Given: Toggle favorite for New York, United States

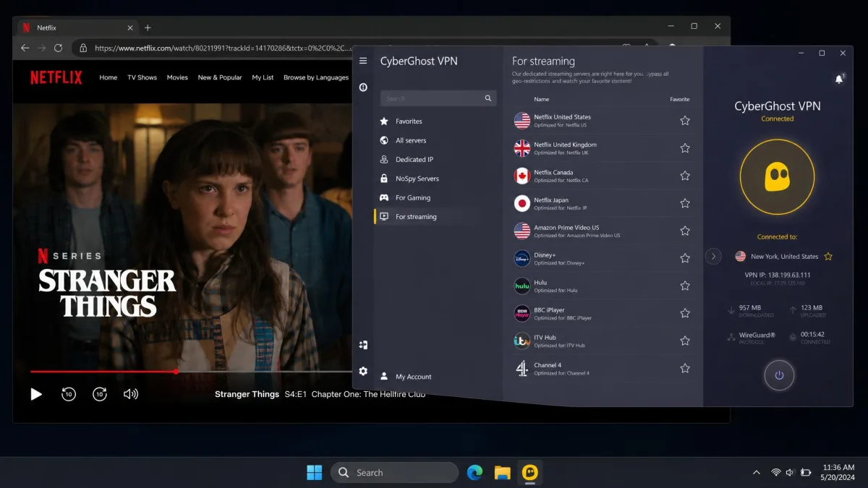Looking at the screenshot, I should coord(828,256).
